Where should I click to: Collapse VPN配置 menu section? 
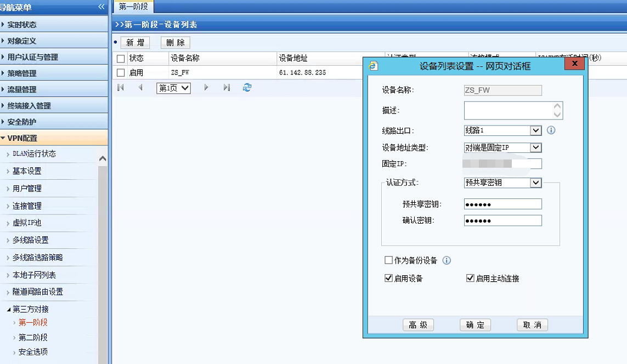coord(54,138)
